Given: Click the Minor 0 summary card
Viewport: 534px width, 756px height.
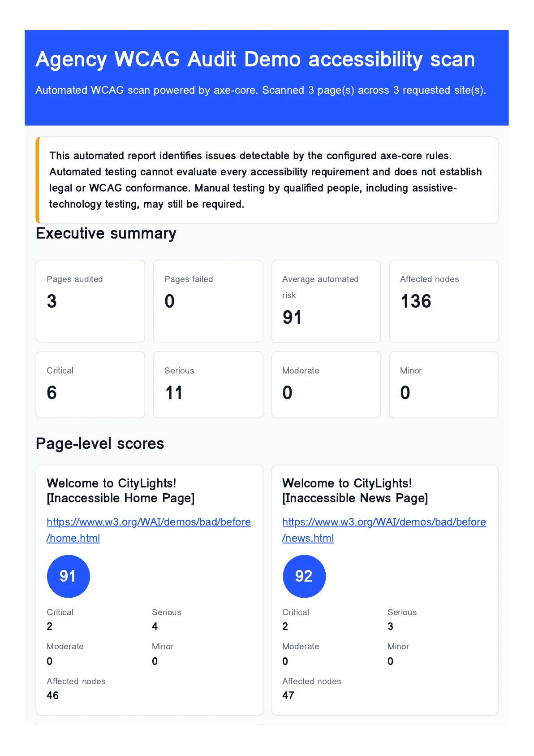Looking at the screenshot, I should coord(444,385).
